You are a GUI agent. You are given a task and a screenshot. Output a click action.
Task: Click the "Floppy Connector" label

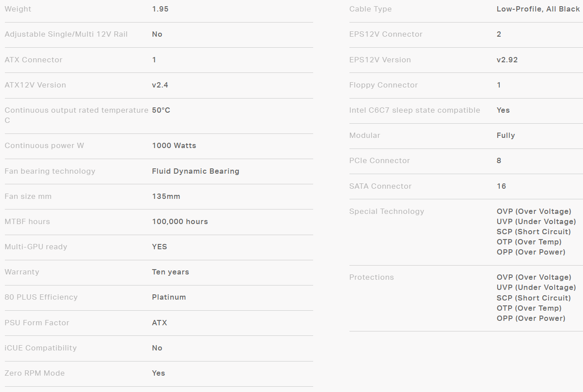pyautogui.click(x=384, y=85)
